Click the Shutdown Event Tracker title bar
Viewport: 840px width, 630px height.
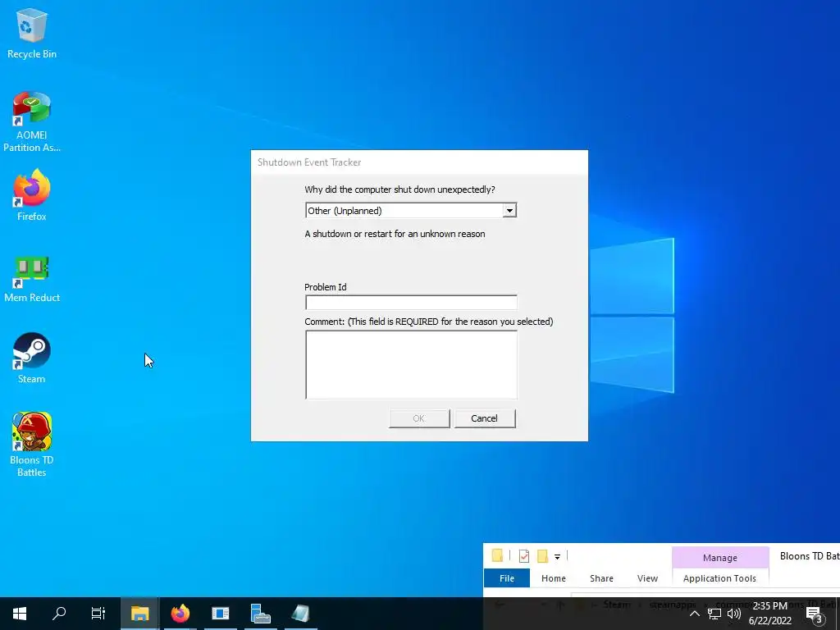coord(419,162)
